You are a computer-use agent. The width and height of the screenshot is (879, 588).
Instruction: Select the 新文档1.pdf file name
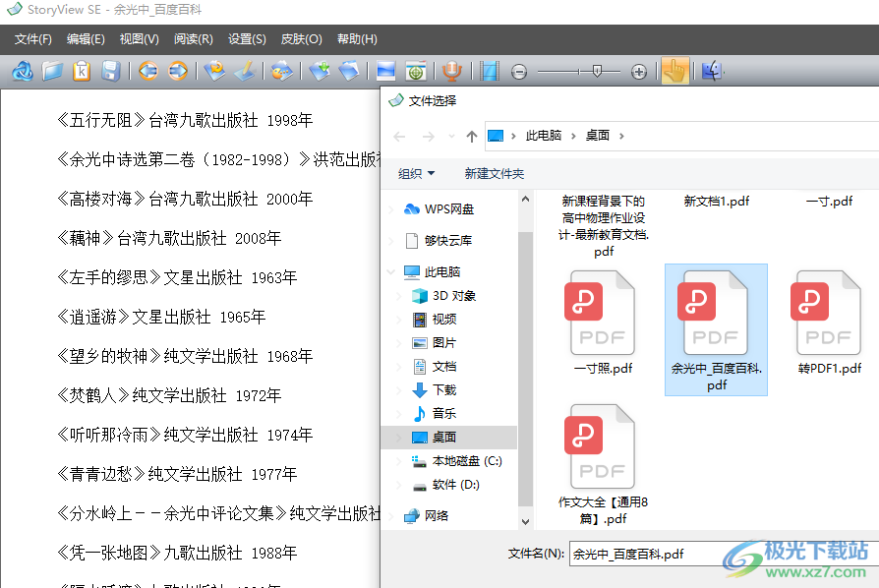(x=717, y=202)
